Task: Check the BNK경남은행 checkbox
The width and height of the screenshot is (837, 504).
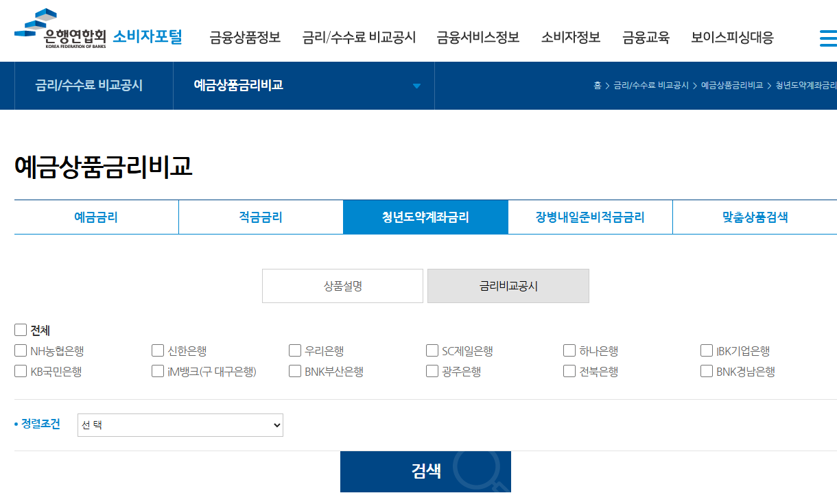Action: tap(707, 371)
